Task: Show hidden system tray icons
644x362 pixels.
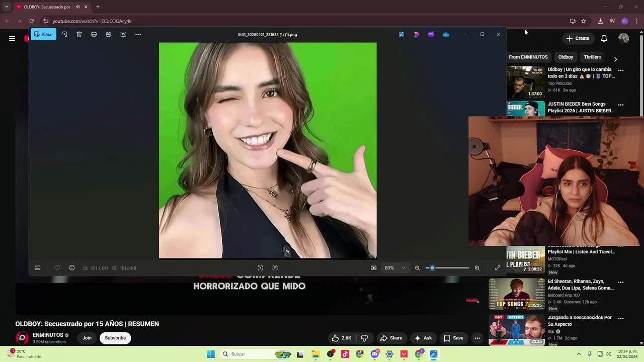Action: pos(579,354)
